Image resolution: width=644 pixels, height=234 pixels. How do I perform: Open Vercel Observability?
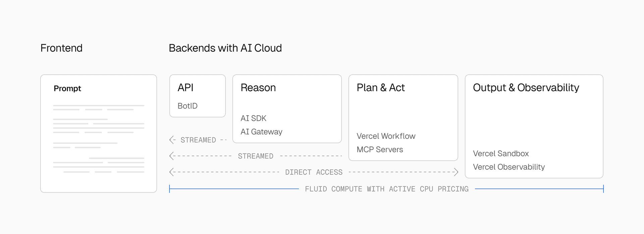[x=508, y=167]
